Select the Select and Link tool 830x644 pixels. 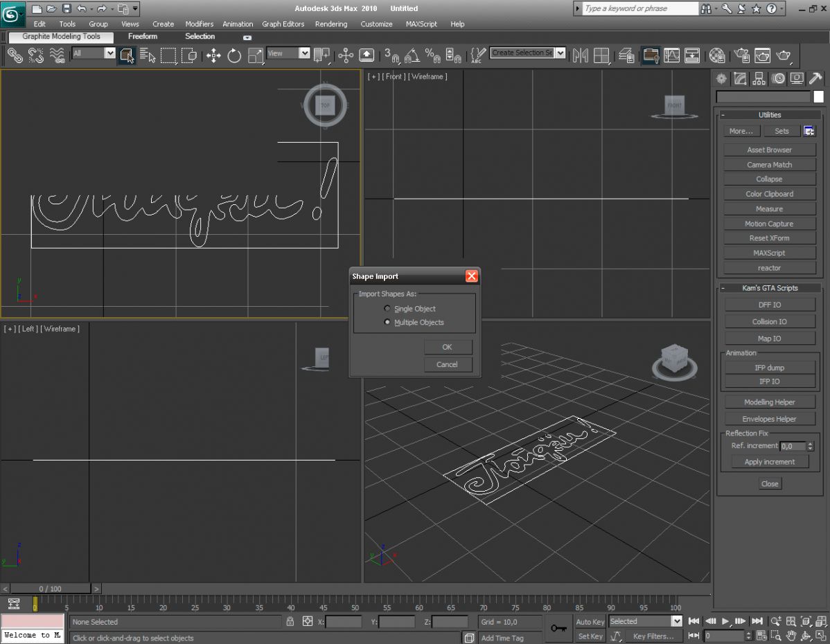[x=15, y=55]
